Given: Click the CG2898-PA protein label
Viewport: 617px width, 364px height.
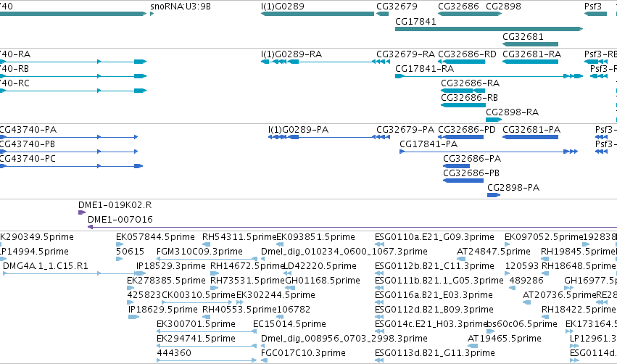Looking at the screenshot, I should pos(513,188).
